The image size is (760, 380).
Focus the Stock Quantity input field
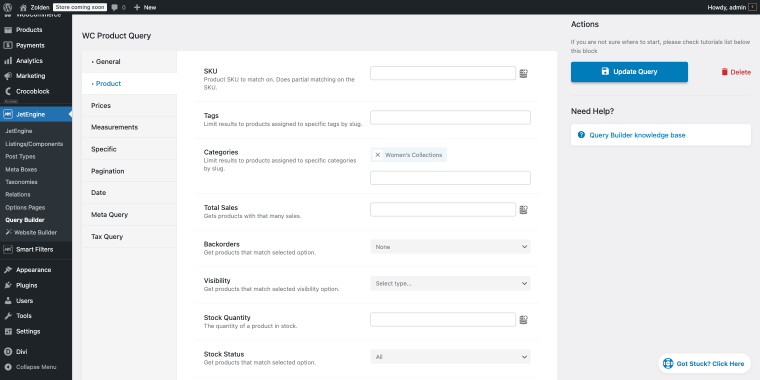443,319
